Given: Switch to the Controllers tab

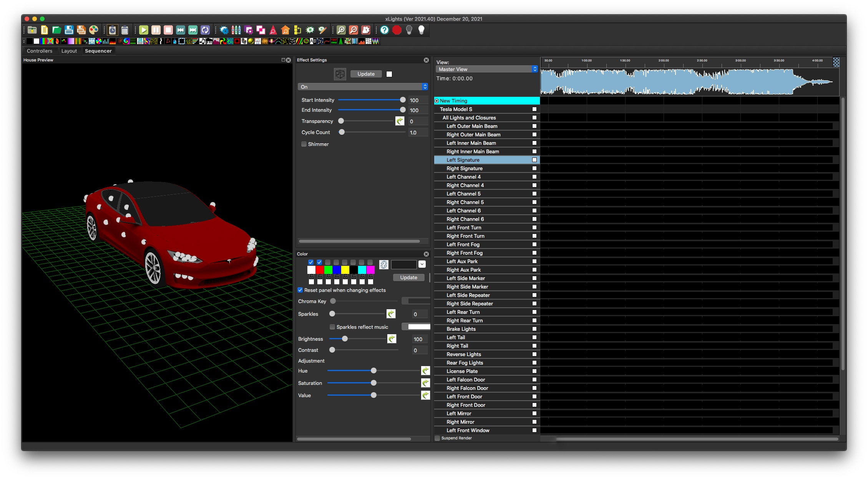Looking at the screenshot, I should (x=40, y=51).
